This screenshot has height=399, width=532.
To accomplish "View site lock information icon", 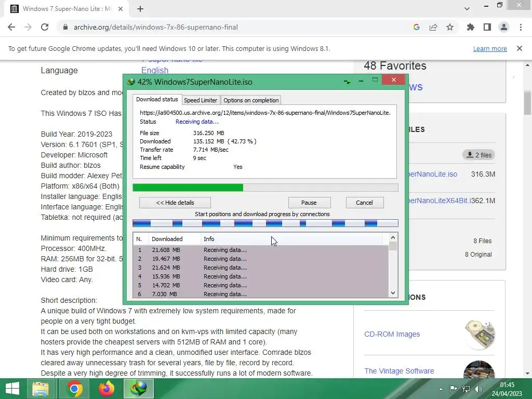I will click(65, 27).
